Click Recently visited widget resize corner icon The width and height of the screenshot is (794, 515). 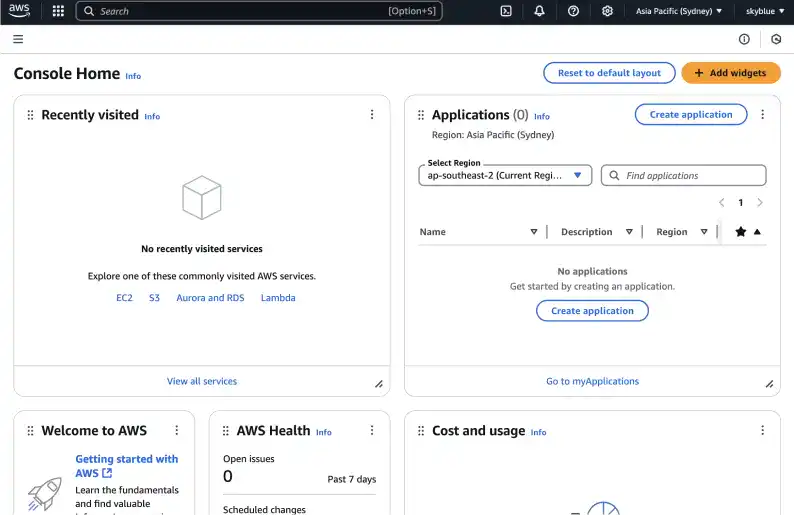click(379, 384)
